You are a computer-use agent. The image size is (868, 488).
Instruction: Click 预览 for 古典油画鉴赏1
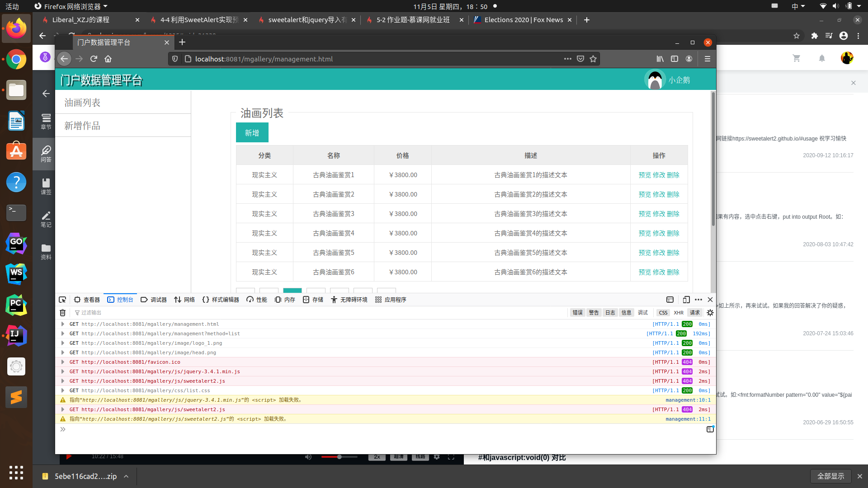pyautogui.click(x=645, y=175)
